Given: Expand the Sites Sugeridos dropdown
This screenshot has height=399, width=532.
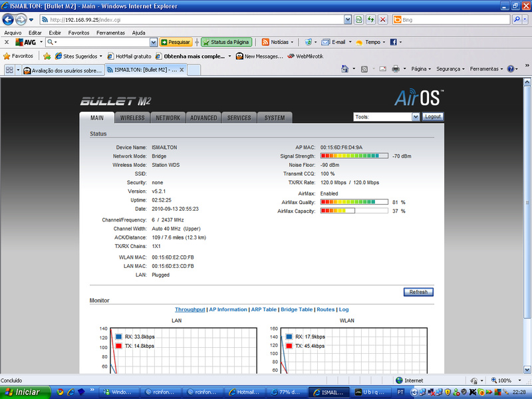Looking at the screenshot, I should pos(101,57).
